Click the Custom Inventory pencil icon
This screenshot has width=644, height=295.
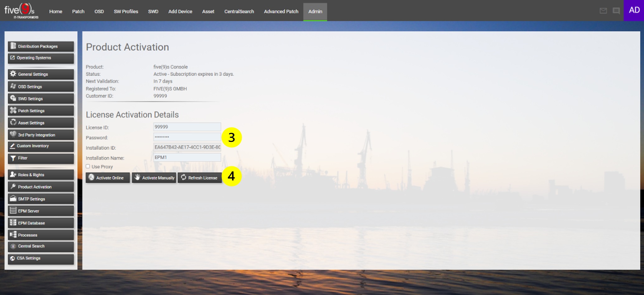[12, 146]
